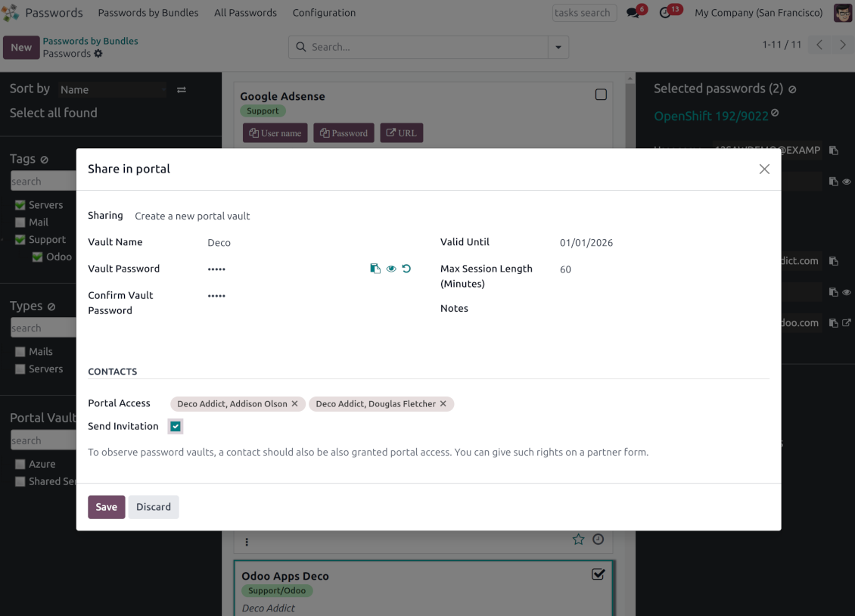Click the New button
The width and height of the screenshot is (855, 616).
[x=21, y=48]
